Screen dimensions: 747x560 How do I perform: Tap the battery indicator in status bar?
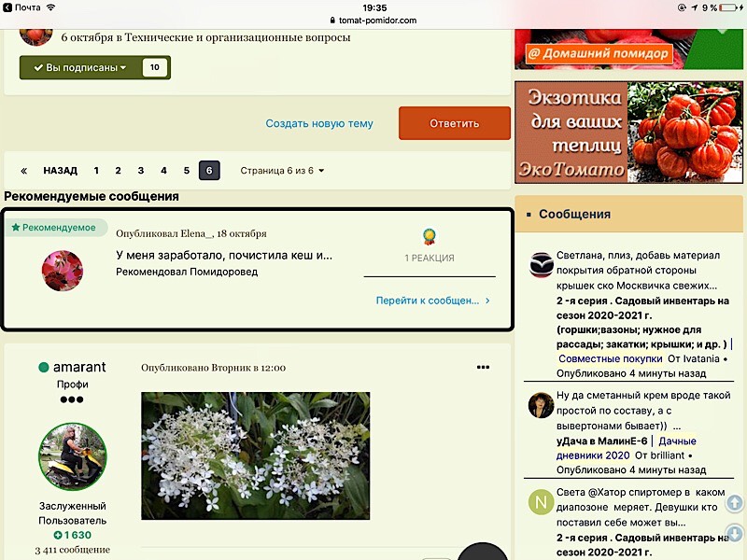[730, 7]
